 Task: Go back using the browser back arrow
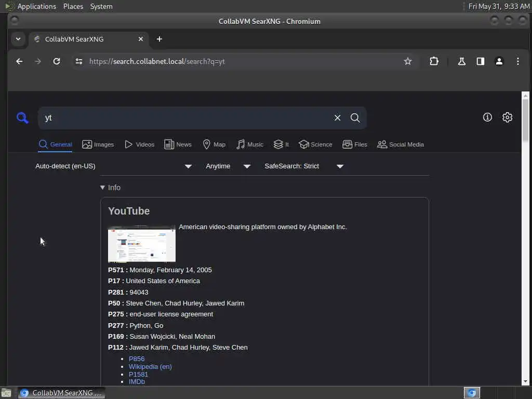[x=19, y=61]
